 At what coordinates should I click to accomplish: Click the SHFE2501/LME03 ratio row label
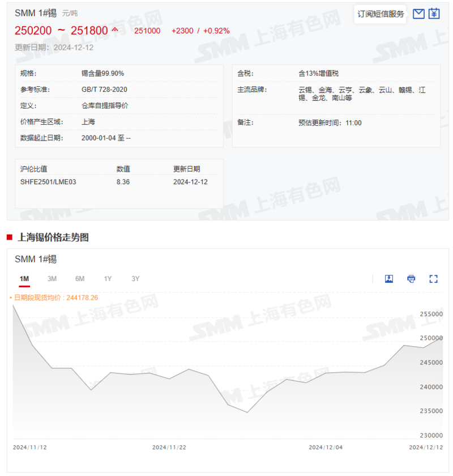[48, 182]
